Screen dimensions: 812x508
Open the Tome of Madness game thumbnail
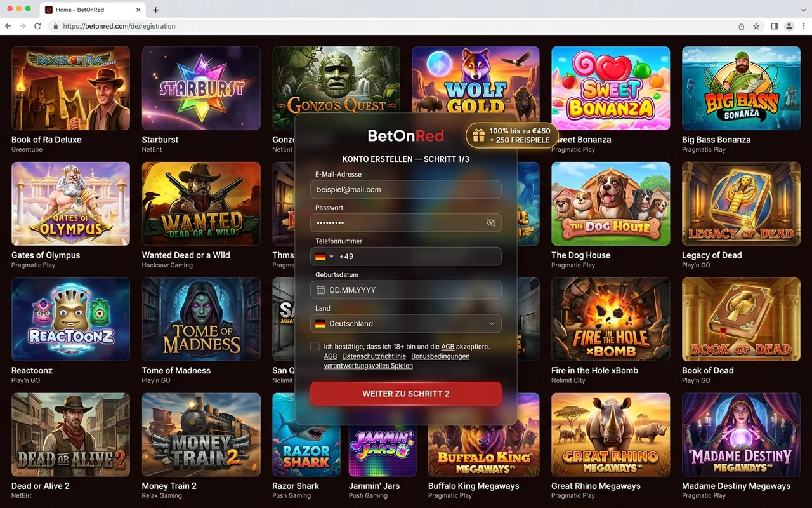(201, 319)
